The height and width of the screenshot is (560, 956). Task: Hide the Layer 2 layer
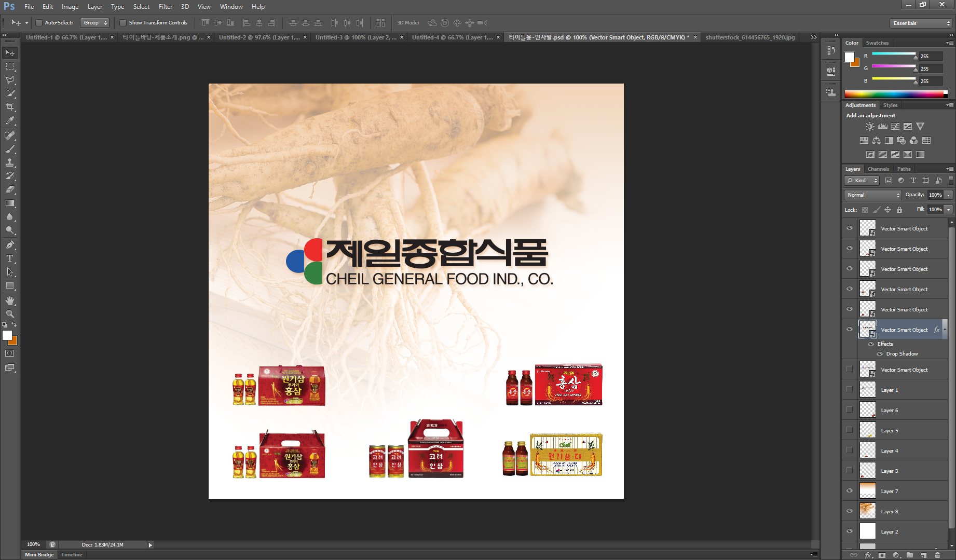[850, 531]
